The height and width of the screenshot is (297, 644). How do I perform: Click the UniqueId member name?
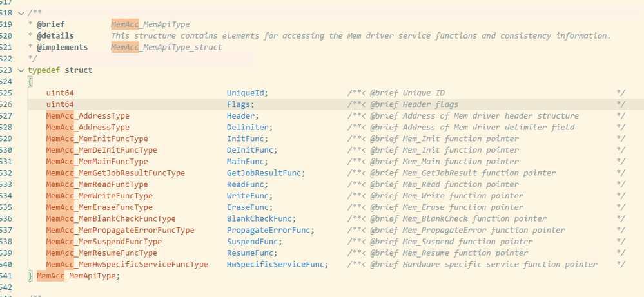(x=246, y=93)
